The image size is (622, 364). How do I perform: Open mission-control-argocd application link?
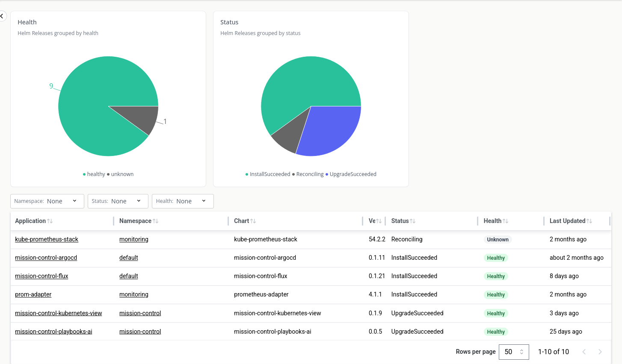pos(46,258)
